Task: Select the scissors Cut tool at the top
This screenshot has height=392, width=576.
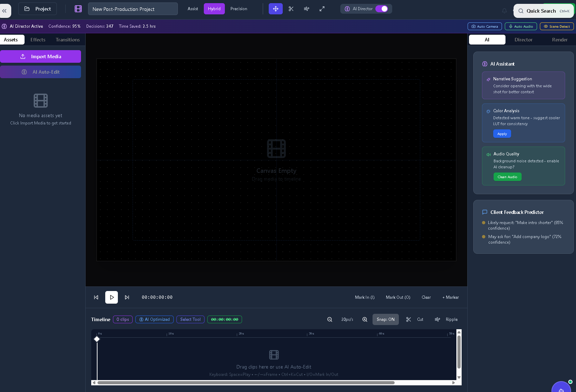Action: [291, 9]
